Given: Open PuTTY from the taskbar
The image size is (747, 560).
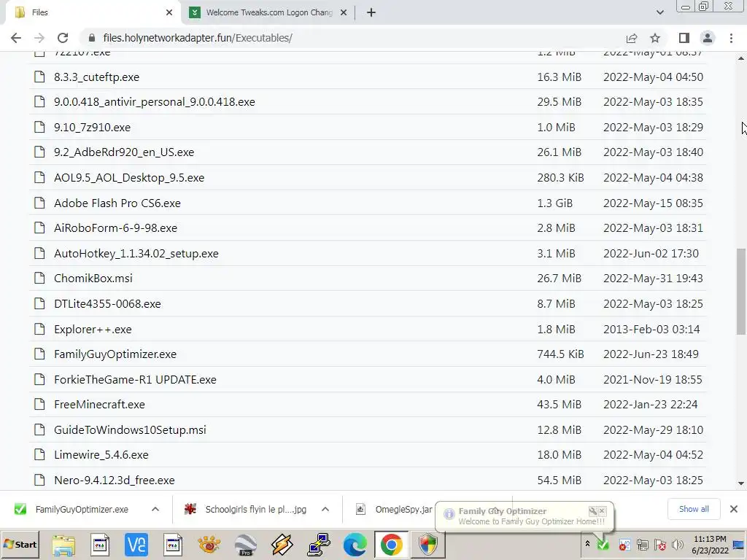Looking at the screenshot, I should coord(318,545).
